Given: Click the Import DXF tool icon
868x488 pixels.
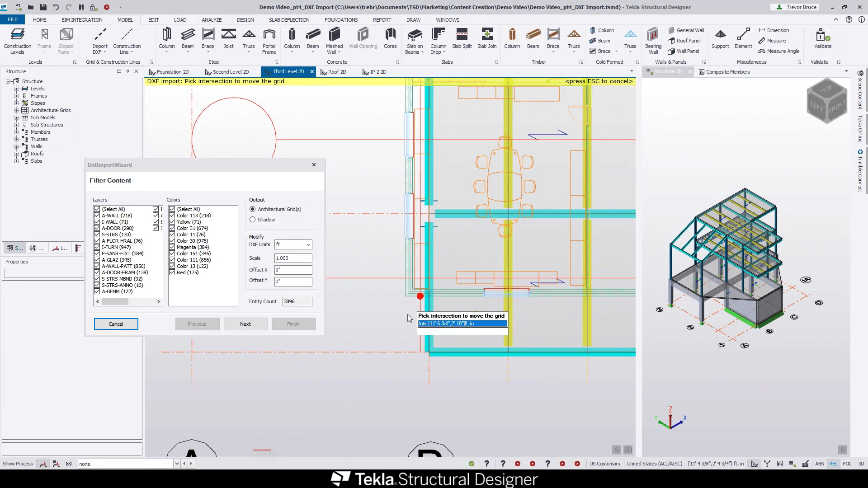Looking at the screenshot, I should tap(100, 35).
